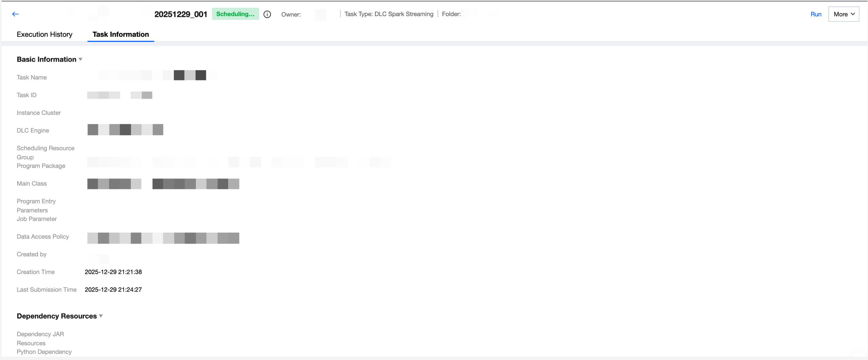The height and width of the screenshot is (360, 868).
Task: Open the More dropdown menu
Action: tap(843, 14)
